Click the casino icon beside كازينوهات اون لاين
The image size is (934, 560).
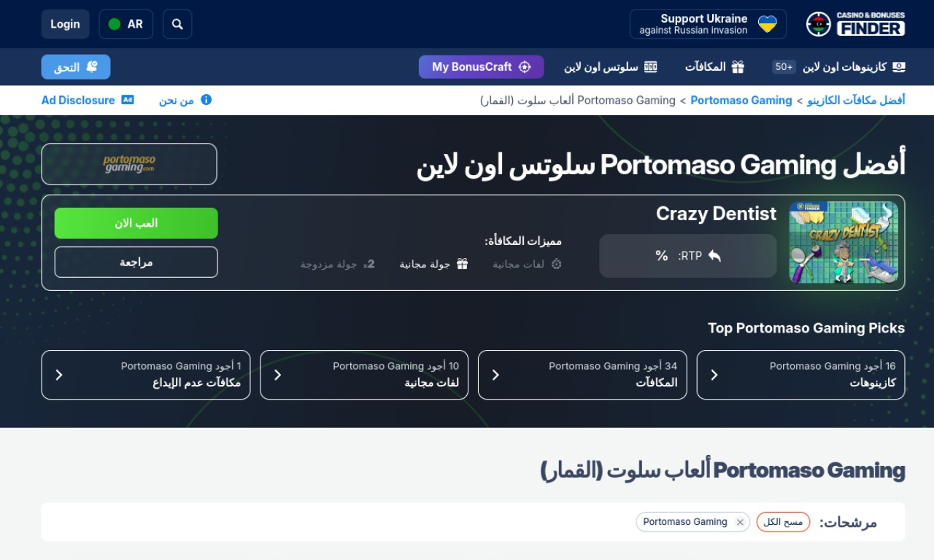point(899,67)
